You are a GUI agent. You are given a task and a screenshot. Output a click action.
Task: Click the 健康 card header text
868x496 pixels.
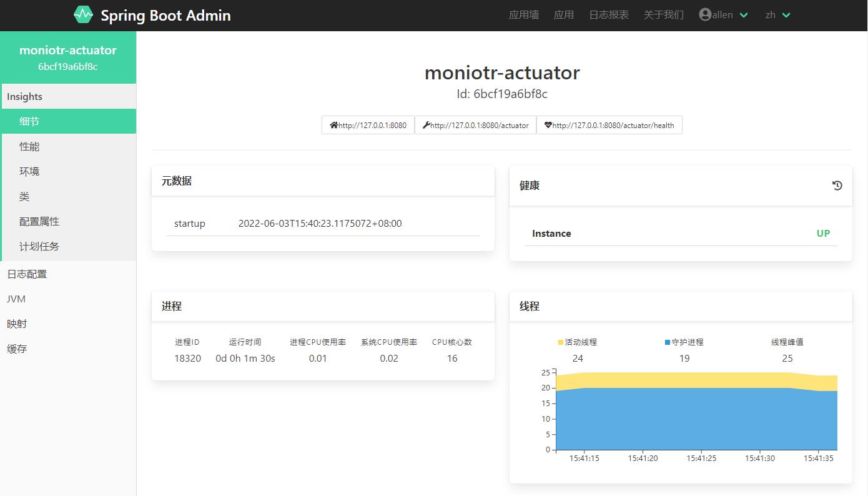[530, 186]
